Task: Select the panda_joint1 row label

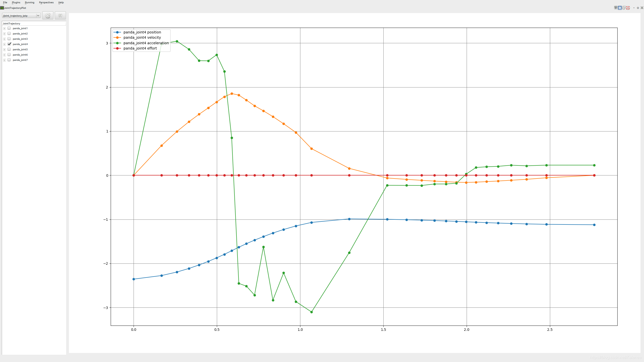Action: (20, 28)
